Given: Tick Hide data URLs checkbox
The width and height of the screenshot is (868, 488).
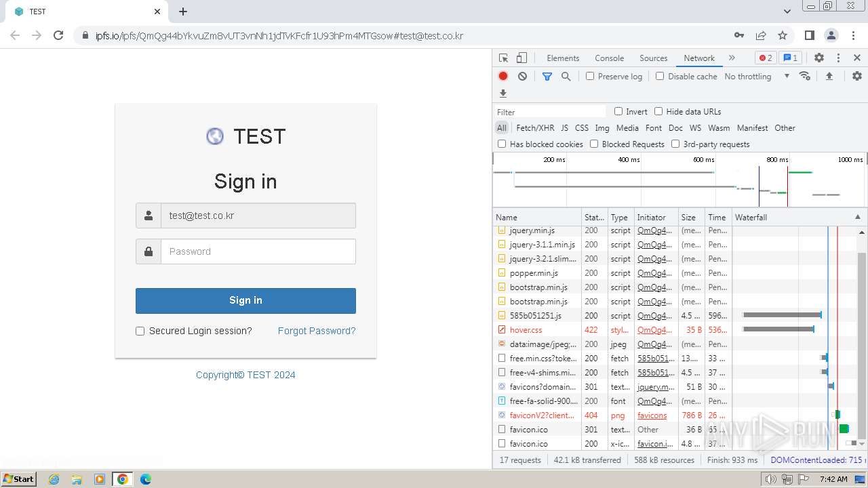Looking at the screenshot, I should (x=658, y=111).
